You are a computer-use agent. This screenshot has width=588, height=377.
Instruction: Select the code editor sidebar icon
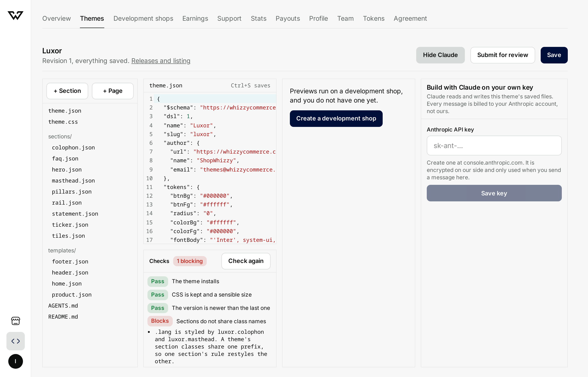click(x=15, y=341)
